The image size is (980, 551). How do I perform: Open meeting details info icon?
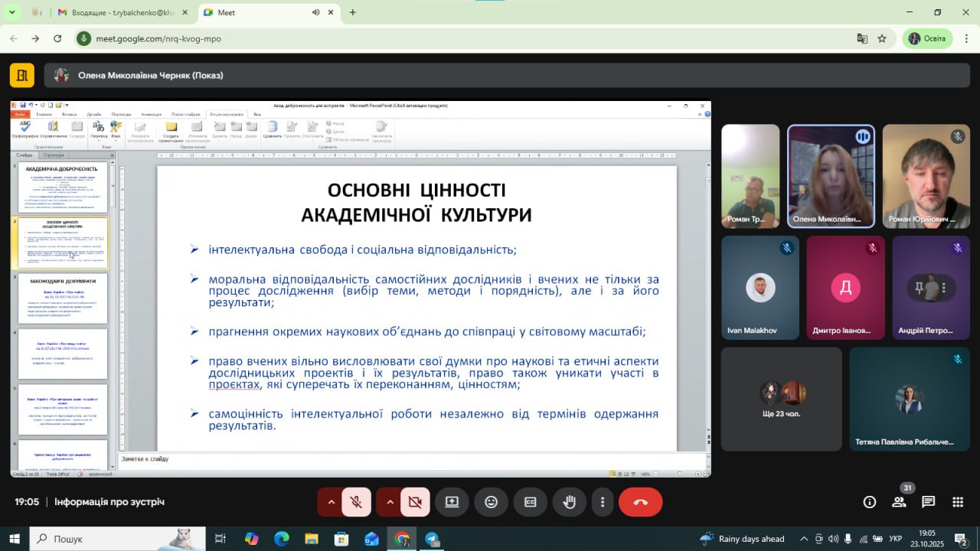tap(870, 502)
